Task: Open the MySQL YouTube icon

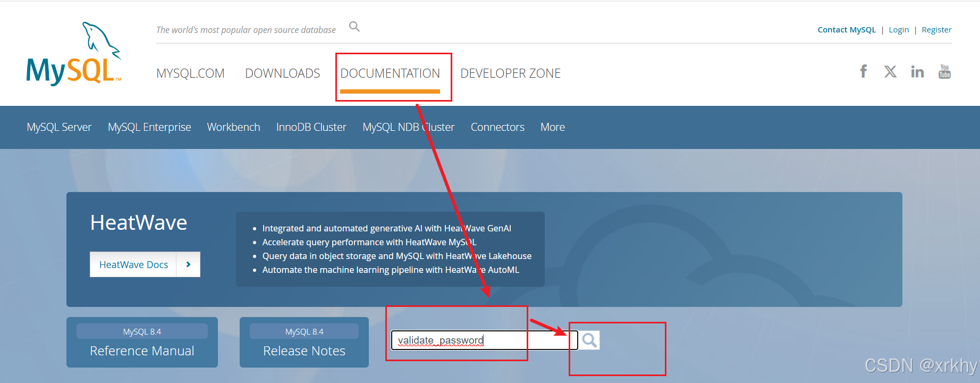Action: (944, 71)
